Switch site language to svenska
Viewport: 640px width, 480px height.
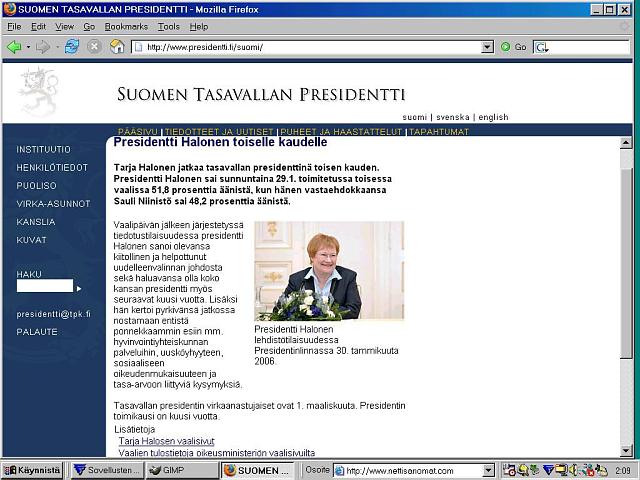coord(451,117)
